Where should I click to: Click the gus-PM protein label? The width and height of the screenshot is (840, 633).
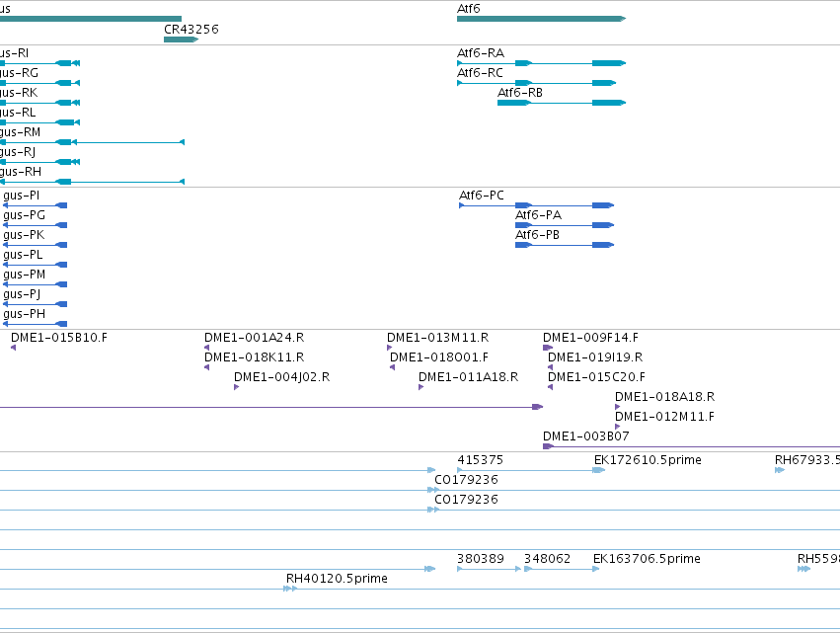24,275
